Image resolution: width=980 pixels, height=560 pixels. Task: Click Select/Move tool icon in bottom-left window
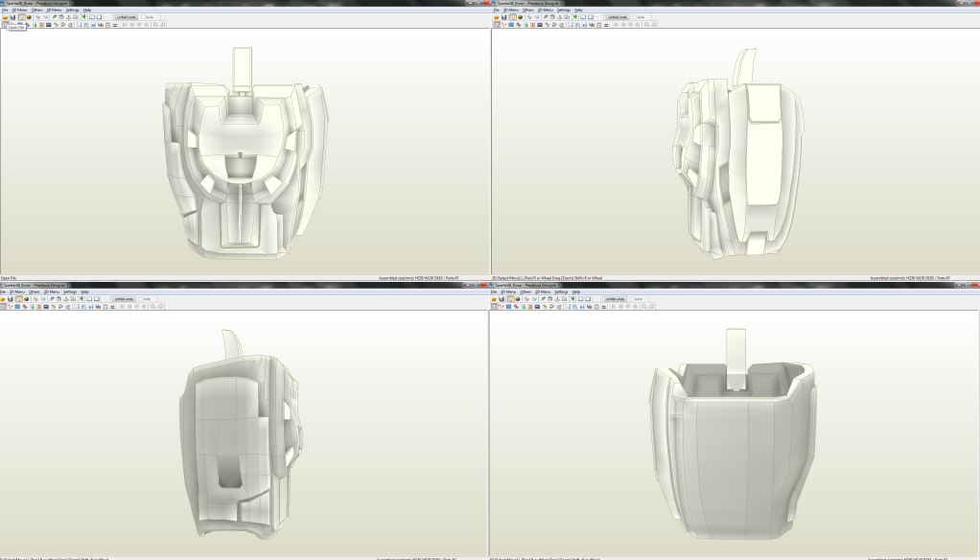tap(3, 306)
